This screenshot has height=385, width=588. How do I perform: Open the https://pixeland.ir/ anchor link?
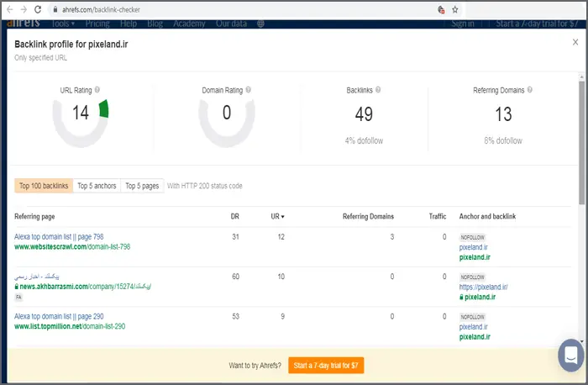point(483,287)
